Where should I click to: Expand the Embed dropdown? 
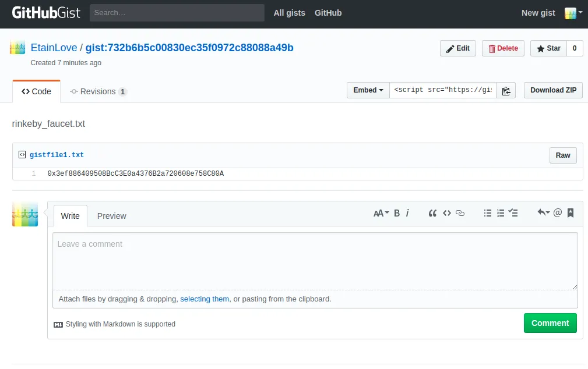click(368, 90)
